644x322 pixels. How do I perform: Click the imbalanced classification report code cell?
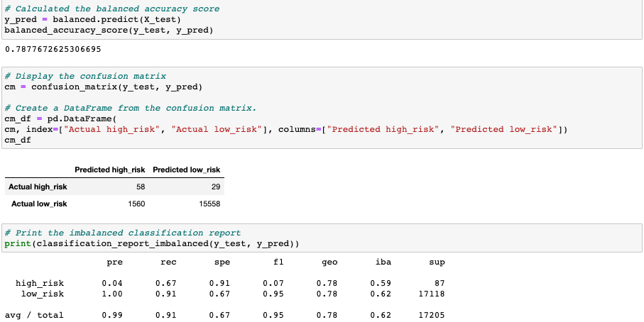coord(322,238)
